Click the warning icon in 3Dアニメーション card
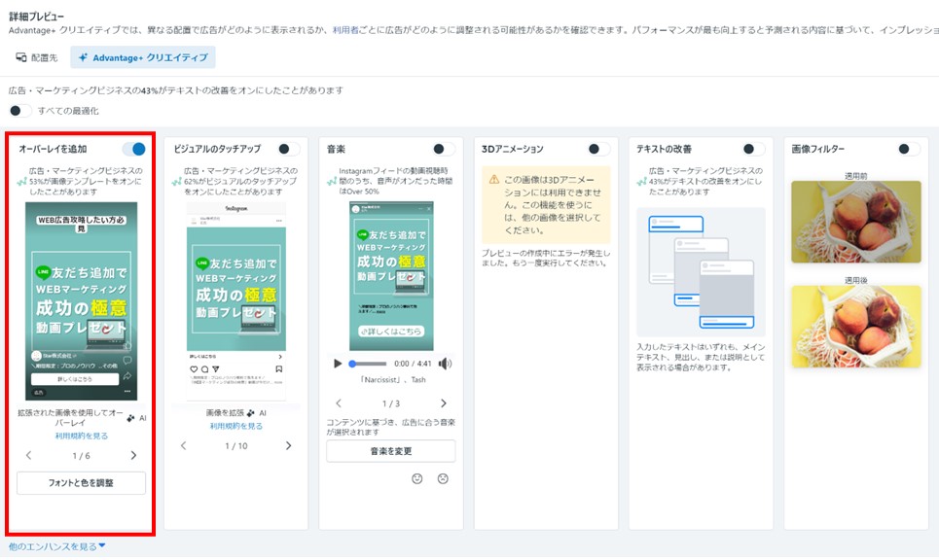The image size is (939, 560). click(x=494, y=179)
